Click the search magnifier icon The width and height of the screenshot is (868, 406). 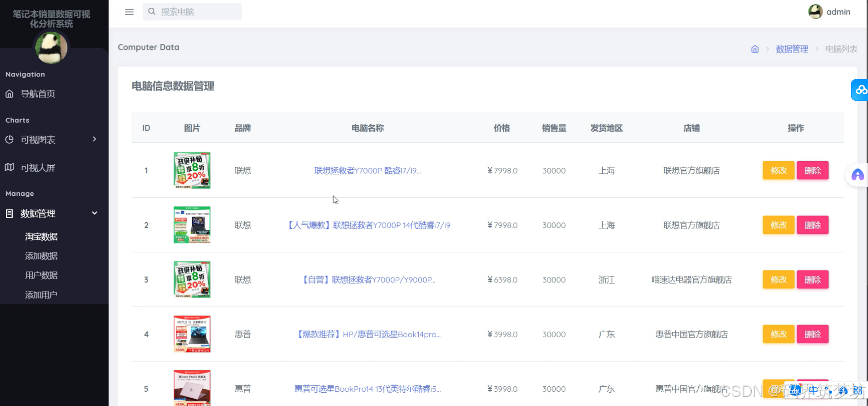[x=152, y=11]
